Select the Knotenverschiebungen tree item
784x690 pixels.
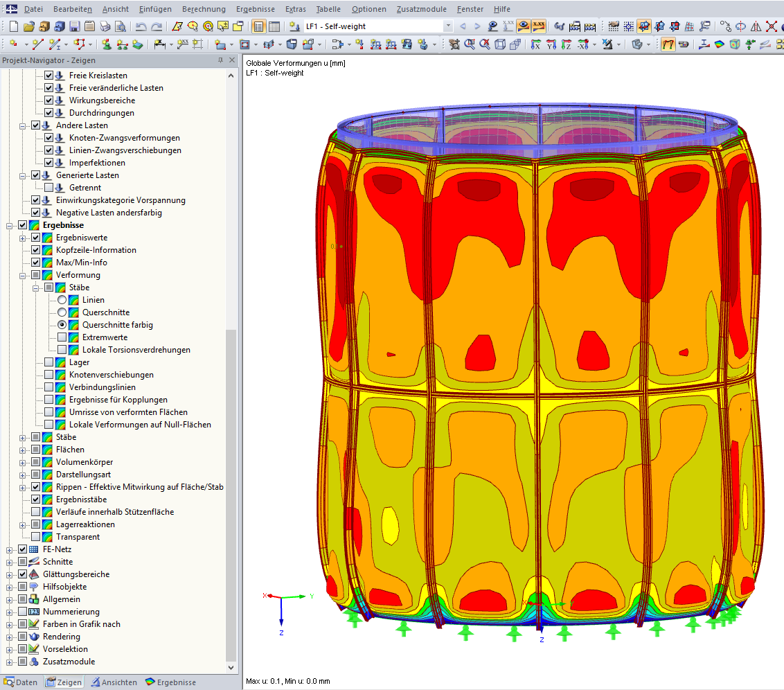(112, 375)
